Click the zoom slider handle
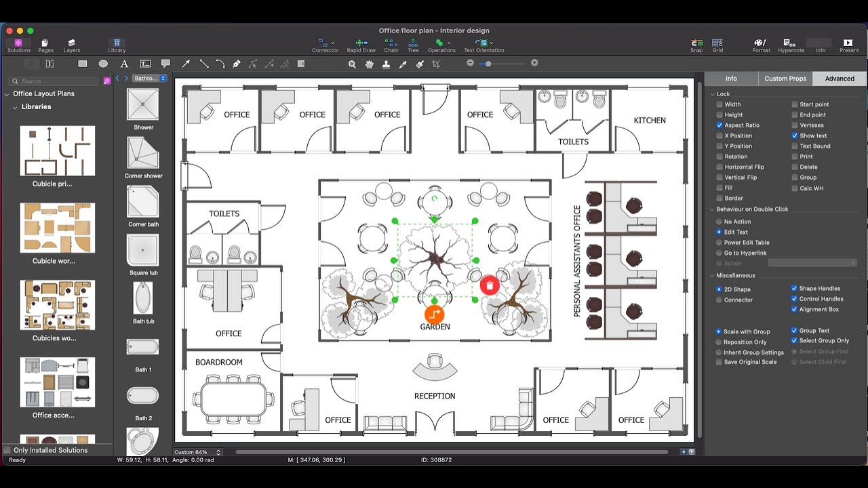 pyautogui.click(x=488, y=64)
